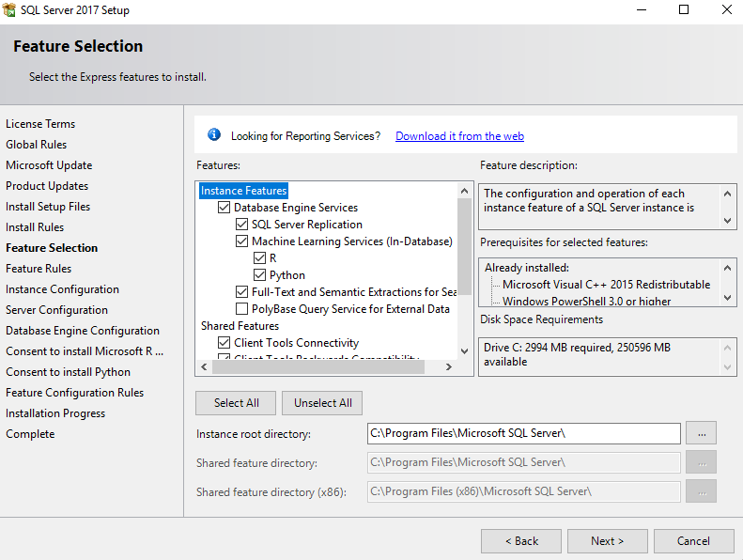This screenshot has width=743, height=560.
Task: Click Prerequisites list scroll up arrow
Action: (x=727, y=268)
